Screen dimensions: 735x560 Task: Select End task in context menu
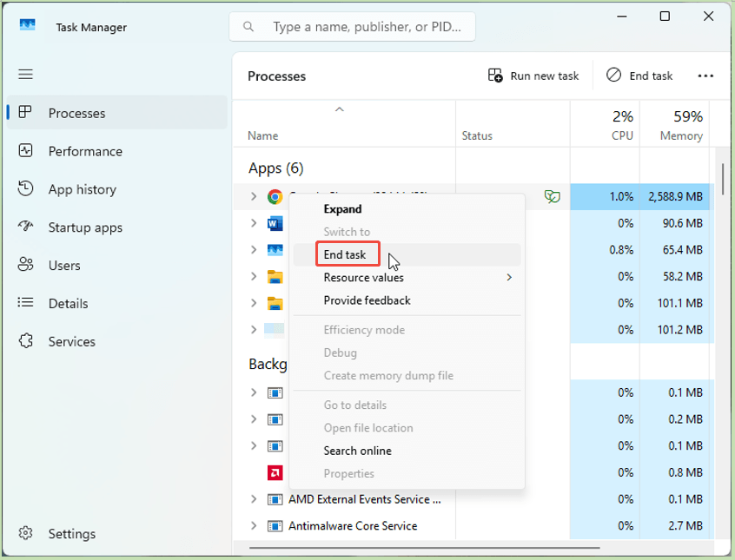(407, 254)
